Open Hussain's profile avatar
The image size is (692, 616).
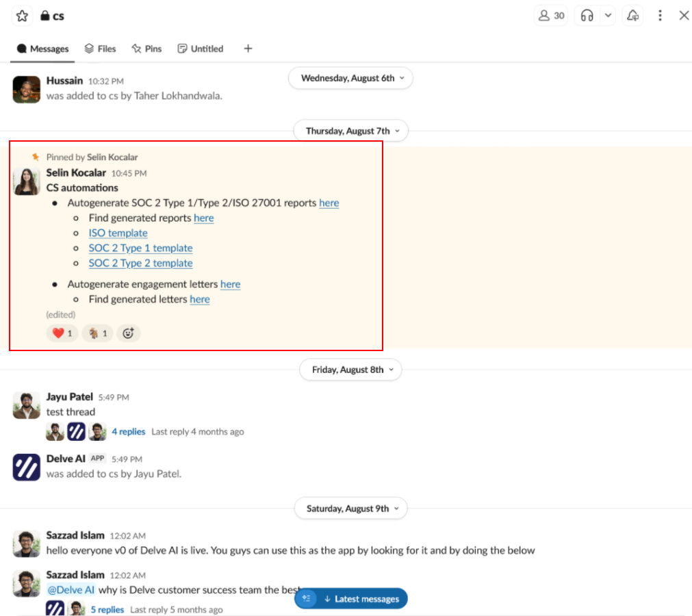[x=27, y=90]
